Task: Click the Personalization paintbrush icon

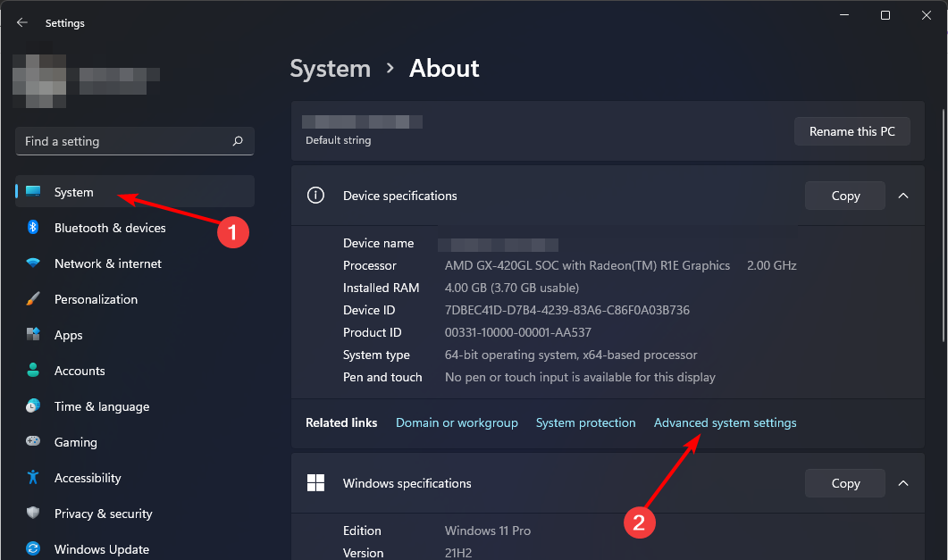Action: (x=33, y=299)
